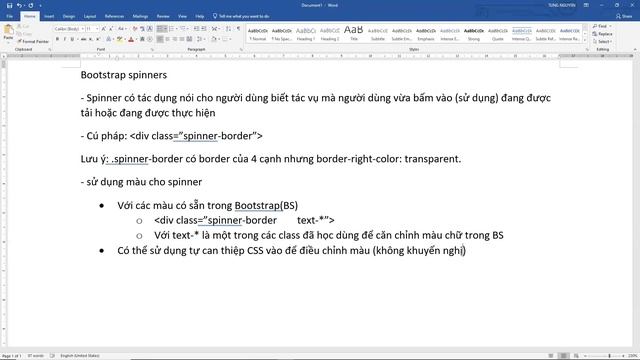Apply the Strong style
The width and height of the screenshot is (640, 360).
[474, 34]
